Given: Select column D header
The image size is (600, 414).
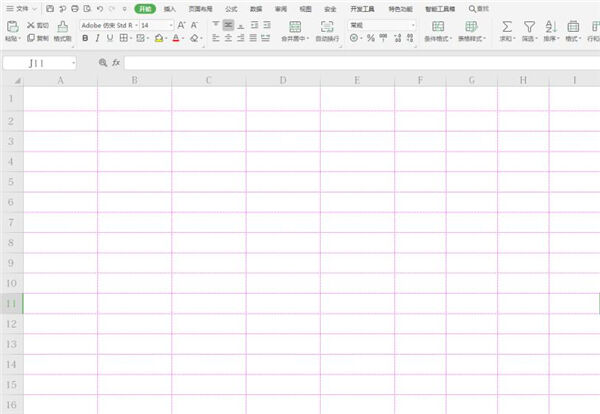Looking at the screenshot, I should click(x=283, y=80).
